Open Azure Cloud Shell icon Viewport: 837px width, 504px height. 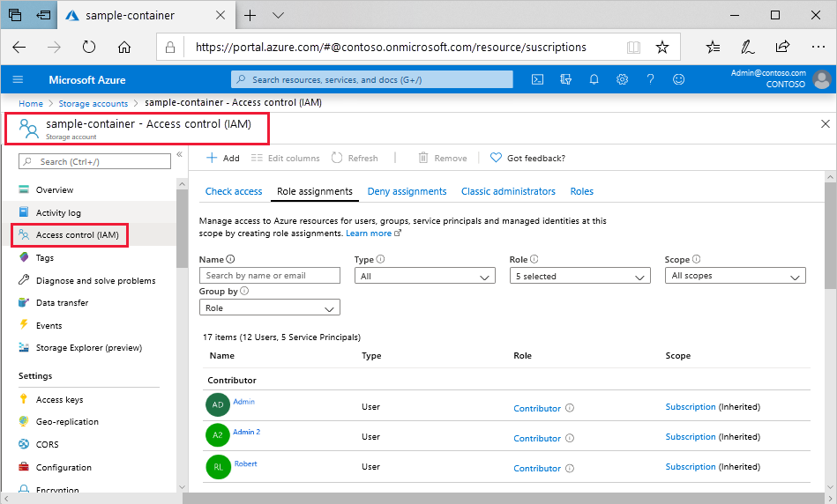537,79
